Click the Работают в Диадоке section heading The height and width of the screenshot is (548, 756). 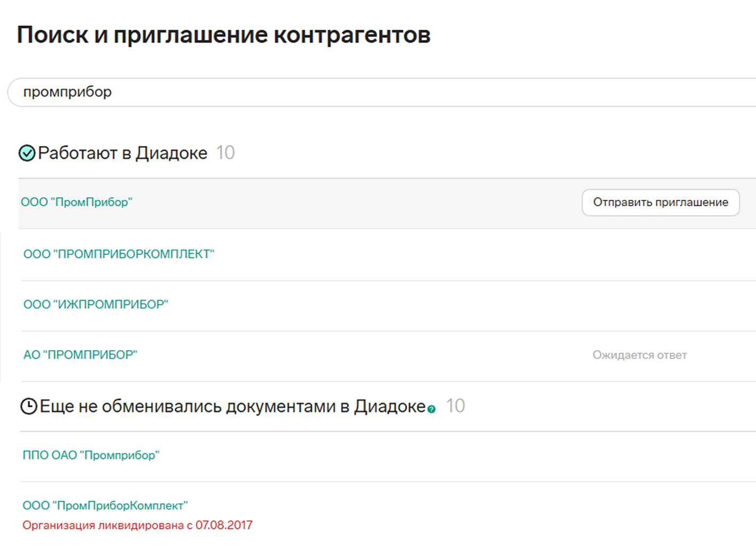[123, 154]
